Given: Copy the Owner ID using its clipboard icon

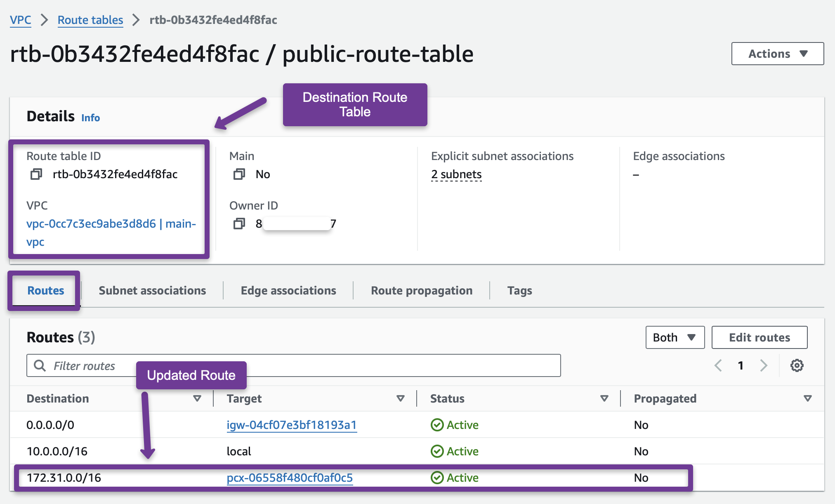Looking at the screenshot, I should tap(238, 223).
